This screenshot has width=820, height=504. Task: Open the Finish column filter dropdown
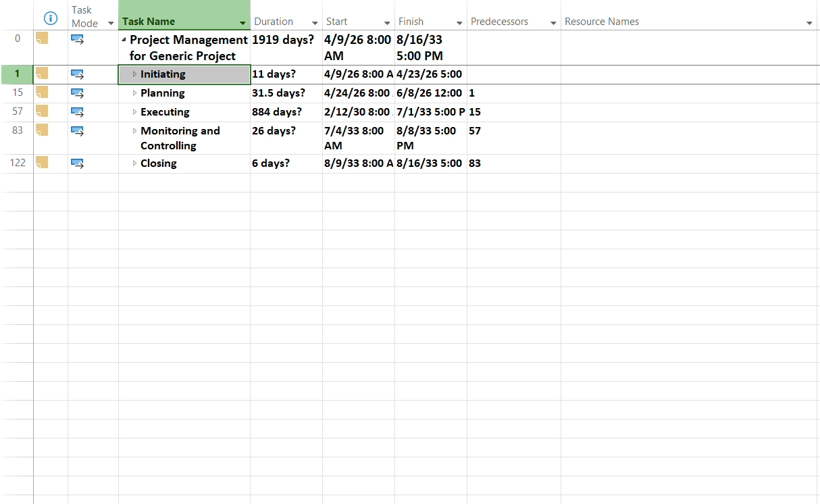[459, 24]
